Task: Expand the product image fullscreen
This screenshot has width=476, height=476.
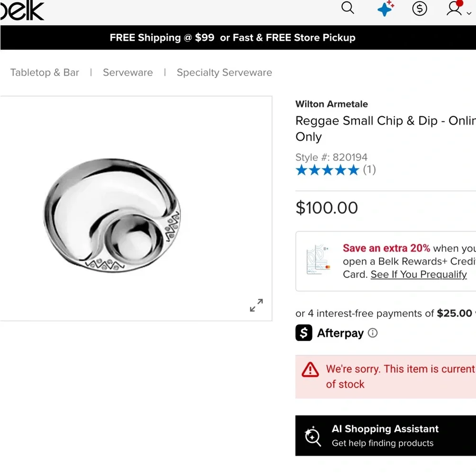Action: tap(256, 305)
